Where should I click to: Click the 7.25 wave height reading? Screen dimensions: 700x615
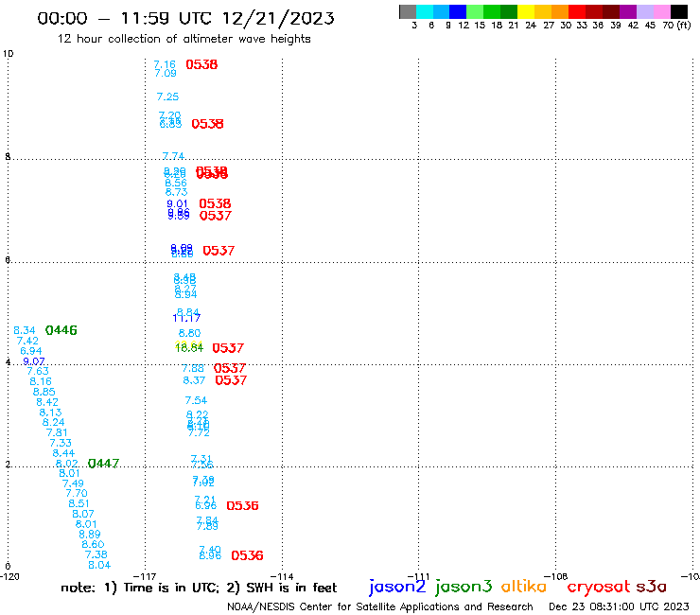click(x=167, y=97)
